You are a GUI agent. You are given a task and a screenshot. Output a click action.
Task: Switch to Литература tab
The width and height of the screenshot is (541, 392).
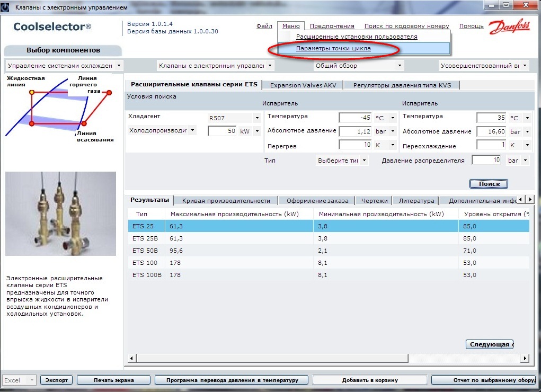pyautogui.click(x=416, y=200)
